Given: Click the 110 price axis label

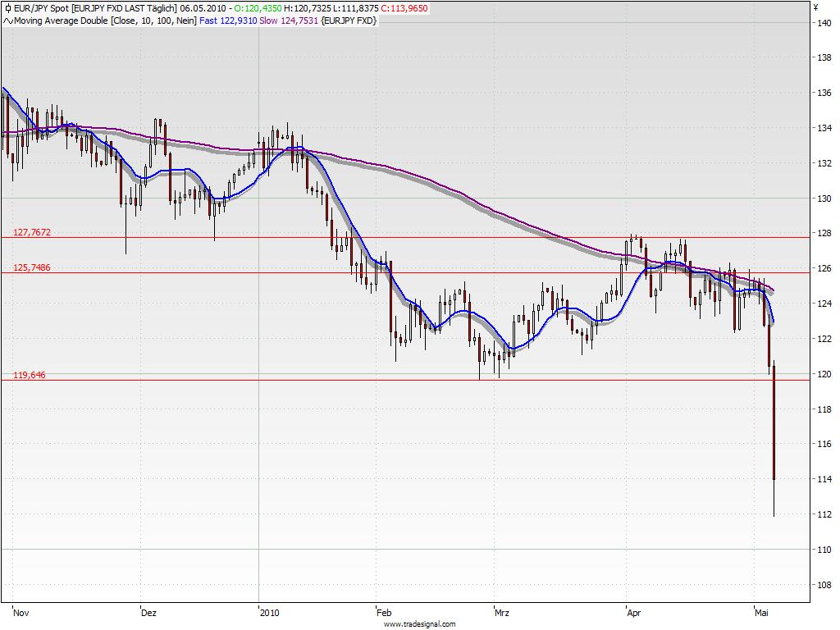Looking at the screenshot, I should (x=824, y=550).
